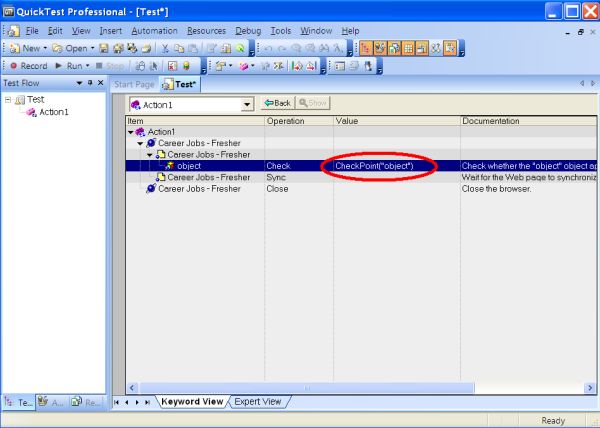Click the Analog Recording pointer icon
The width and height of the screenshot is (600, 428).
(x=154, y=66)
